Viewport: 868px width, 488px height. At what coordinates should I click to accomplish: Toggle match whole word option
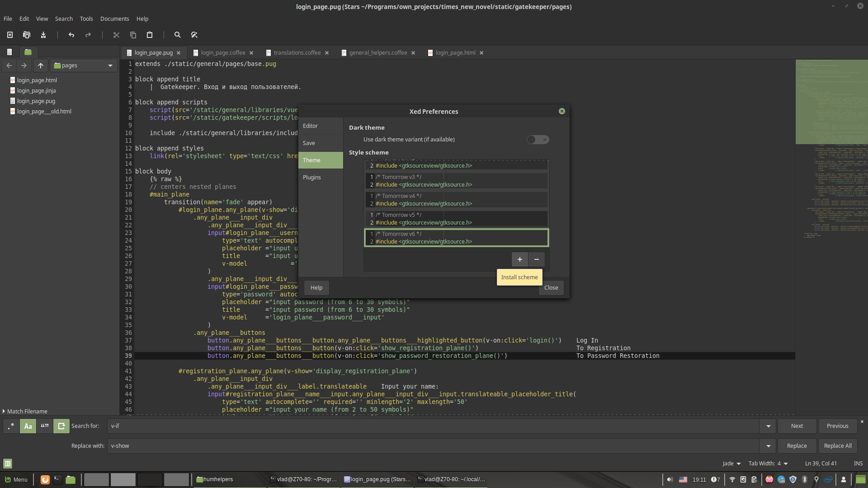tap(45, 426)
